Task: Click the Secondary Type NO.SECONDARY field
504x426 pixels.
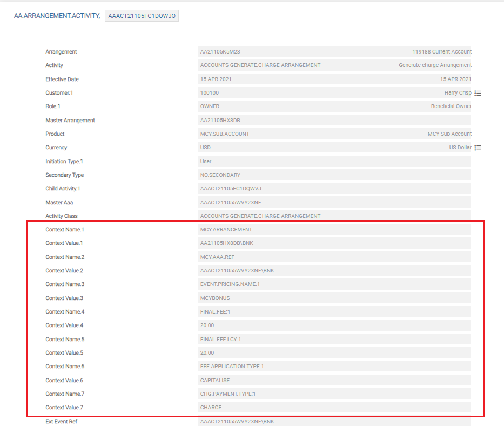Action: (x=220, y=175)
